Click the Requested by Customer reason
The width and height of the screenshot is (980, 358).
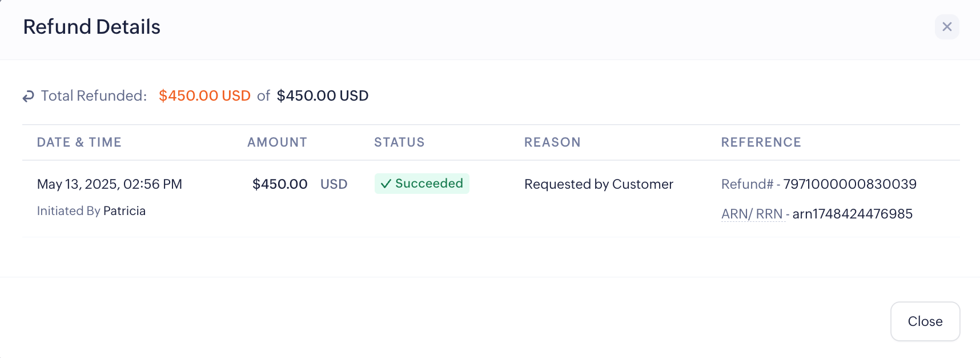(x=599, y=184)
